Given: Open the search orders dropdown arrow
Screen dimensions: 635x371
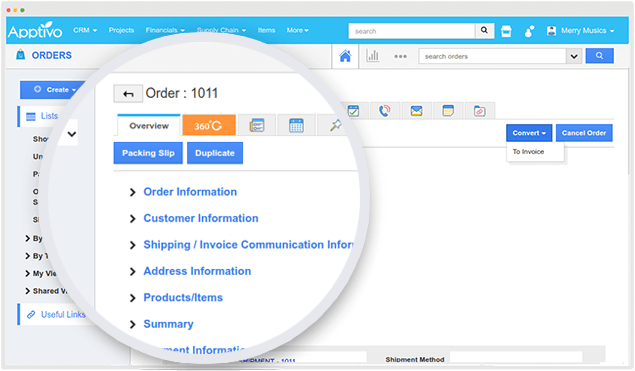Looking at the screenshot, I should [x=574, y=56].
